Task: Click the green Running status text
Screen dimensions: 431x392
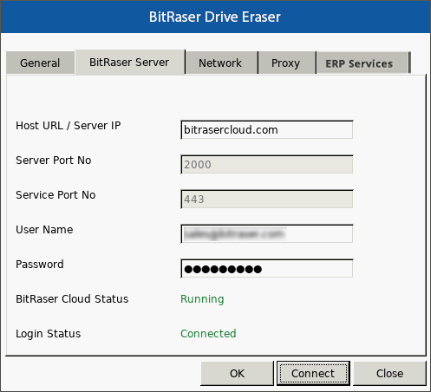Action: pos(202,299)
